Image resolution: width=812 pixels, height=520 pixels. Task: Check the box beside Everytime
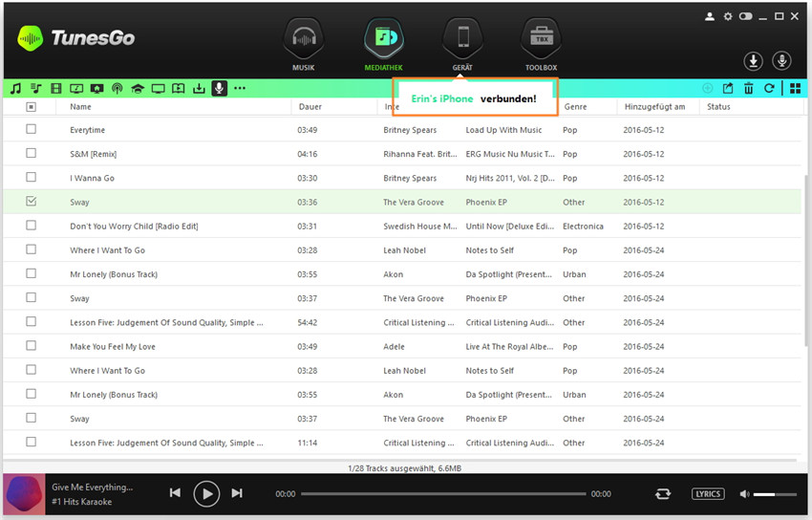click(31, 129)
